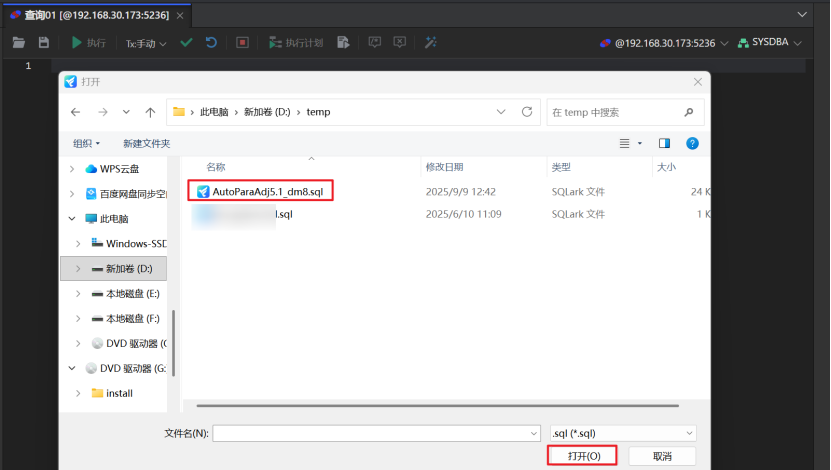Go back in the open dialog
Screen dimensions: 831x470
tap(75, 112)
